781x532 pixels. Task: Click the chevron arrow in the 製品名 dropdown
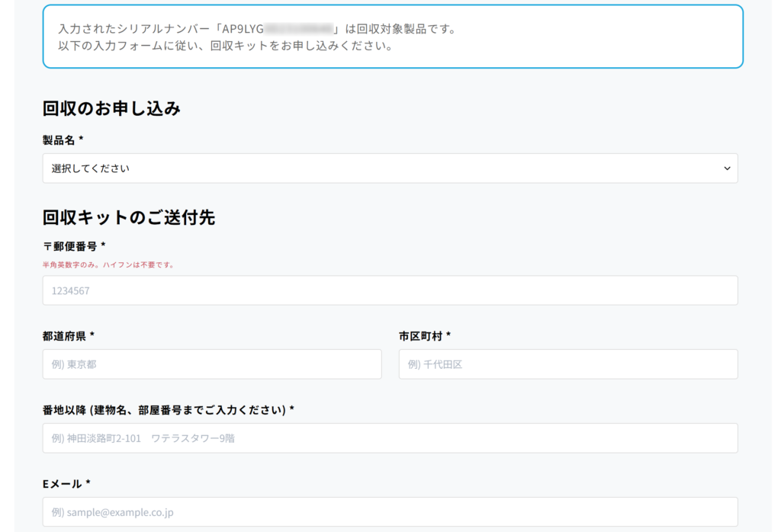727,168
